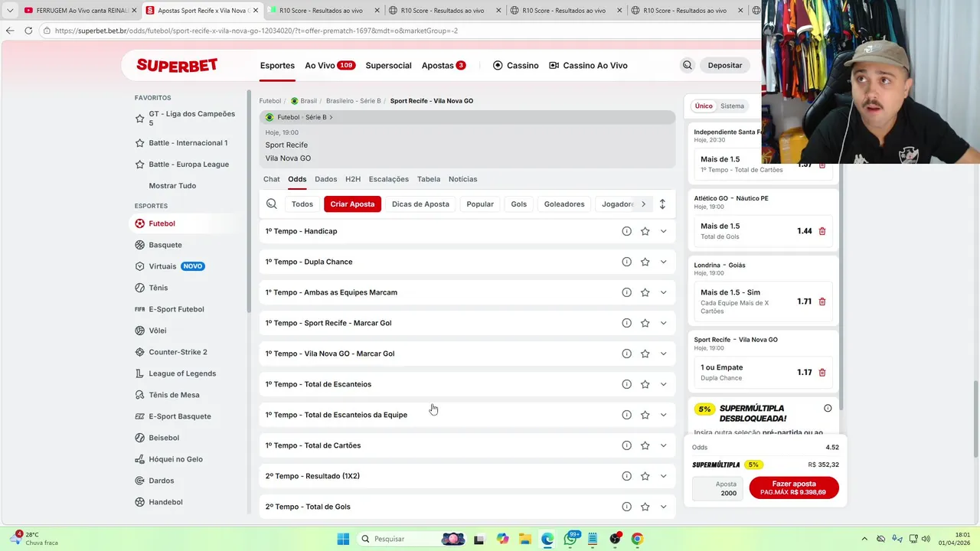The width and height of the screenshot is (980, 551).
Task: Open Cassino from the header
Action: point(516,65)
